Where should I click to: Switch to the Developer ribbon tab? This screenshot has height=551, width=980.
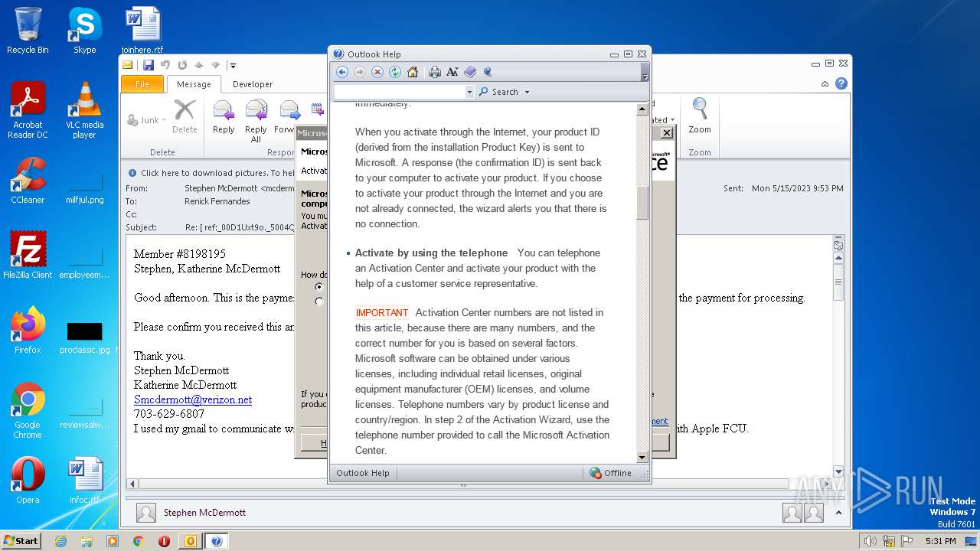pos(253,84)
